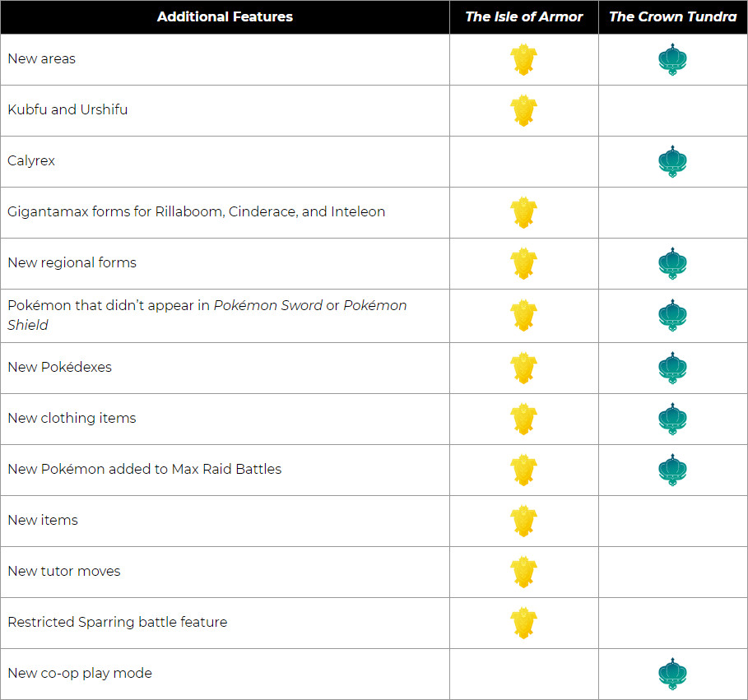Click the Restricted Sparring battle feature text
748x700 pixels.
tap(117, 623)
